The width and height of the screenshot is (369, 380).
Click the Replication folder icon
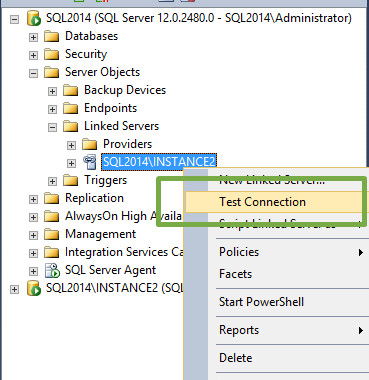pyautogui.click(x=52, y=198)
